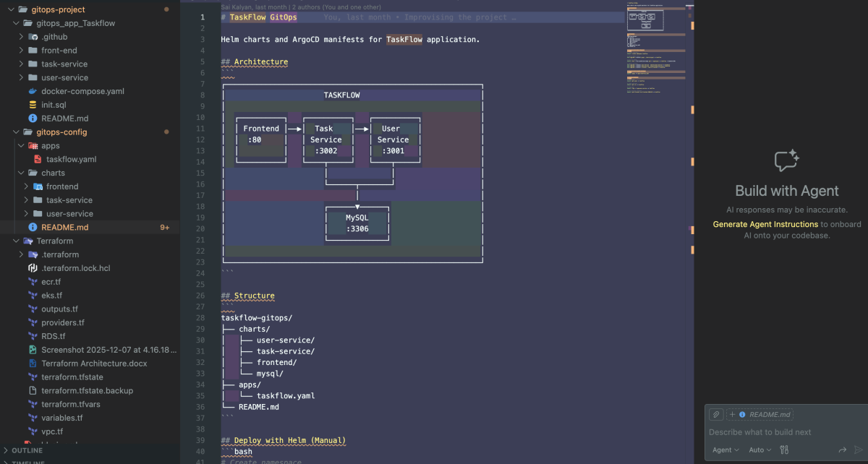Open the Agent mode dropdown
Image resolution: width=868 pixels, height=464 pixels.
(726, 450)
